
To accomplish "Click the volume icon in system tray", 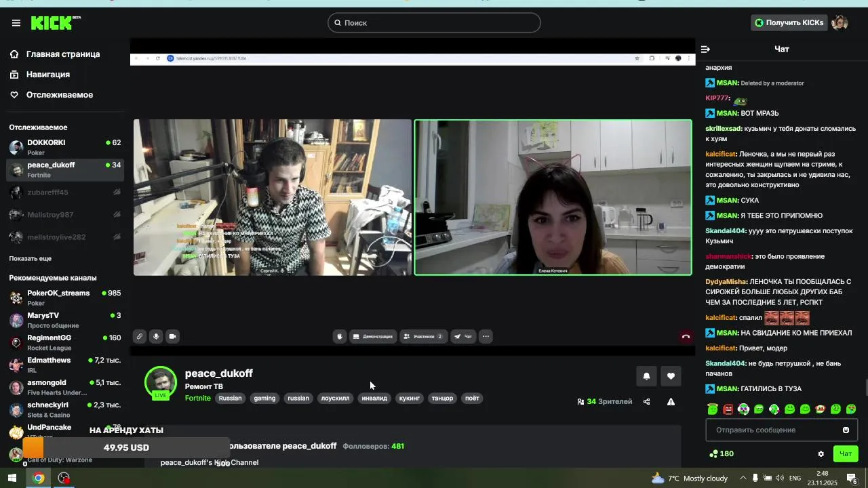I will (x=780, y=479).
